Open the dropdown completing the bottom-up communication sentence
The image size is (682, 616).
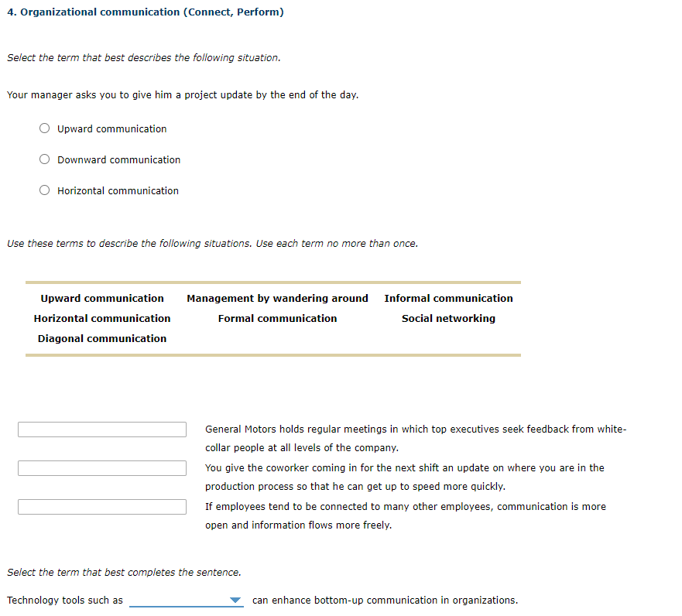click(x=186, y=600)
